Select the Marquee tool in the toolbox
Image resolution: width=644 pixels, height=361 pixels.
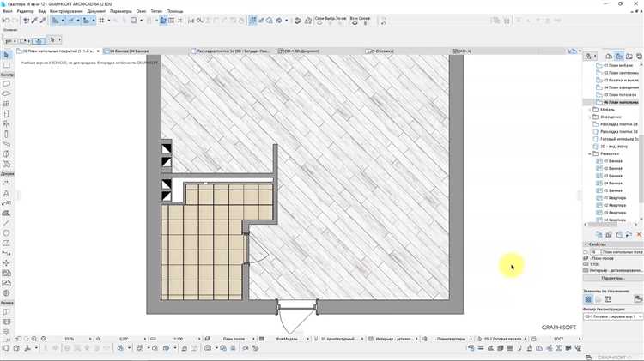7,65
